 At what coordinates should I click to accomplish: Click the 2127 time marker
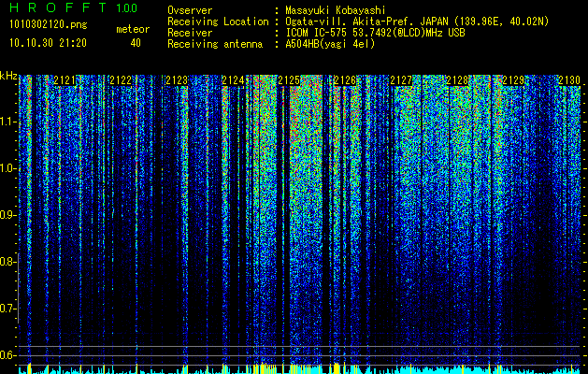point(401,80)
